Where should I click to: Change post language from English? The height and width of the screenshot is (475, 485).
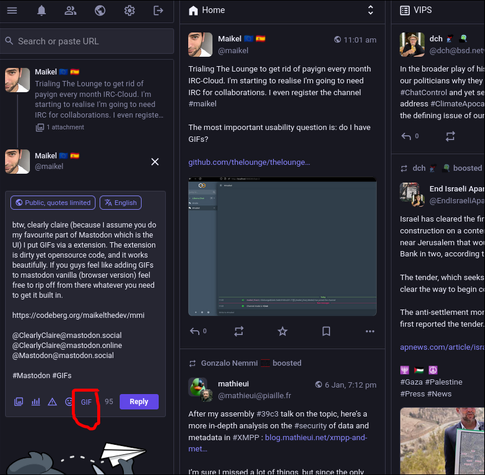[x=121, y=203]
